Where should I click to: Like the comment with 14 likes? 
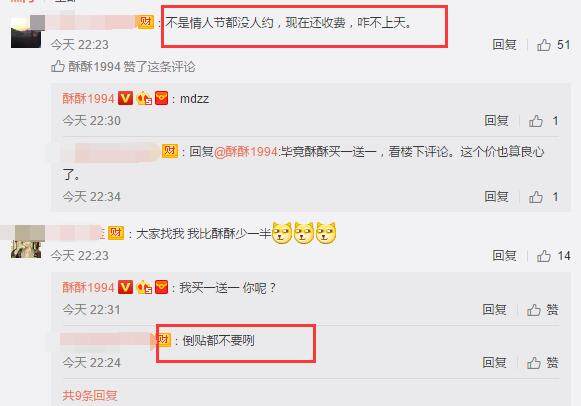(x=544, y=256)
